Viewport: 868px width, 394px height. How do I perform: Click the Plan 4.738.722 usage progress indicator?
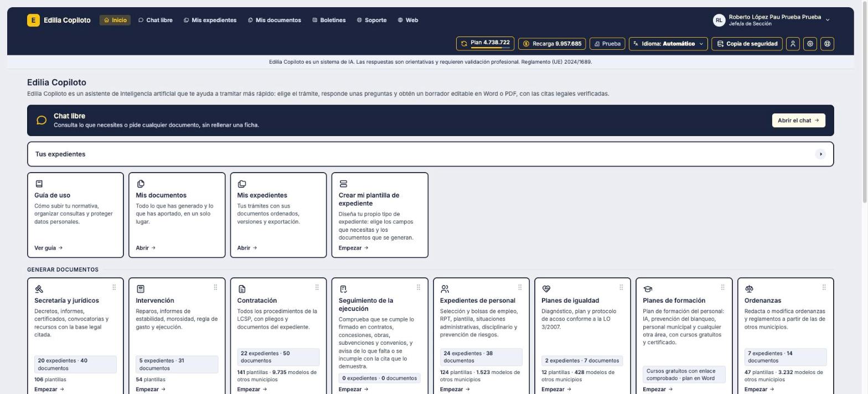point(485,43)
